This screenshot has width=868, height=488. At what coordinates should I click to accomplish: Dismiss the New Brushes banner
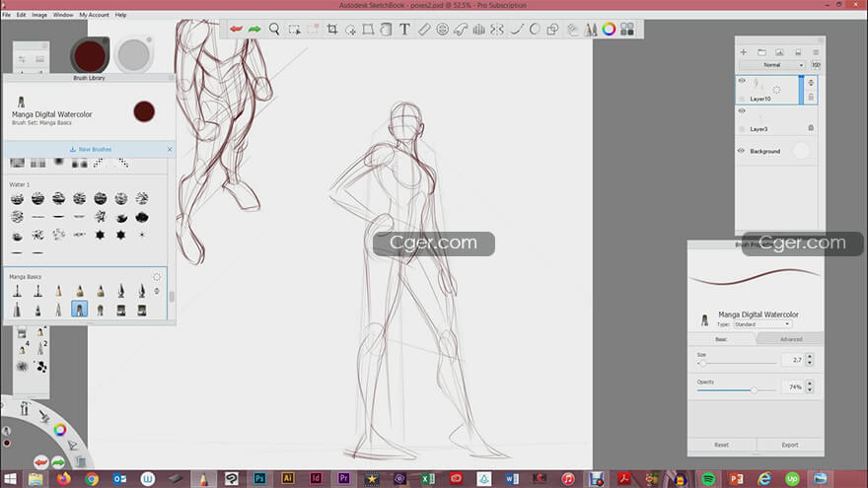click(x=170, y=150)
